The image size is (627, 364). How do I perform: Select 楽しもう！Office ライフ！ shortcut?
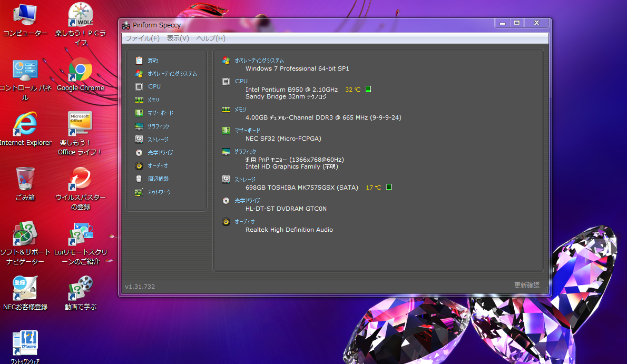[x=81, y=134]
